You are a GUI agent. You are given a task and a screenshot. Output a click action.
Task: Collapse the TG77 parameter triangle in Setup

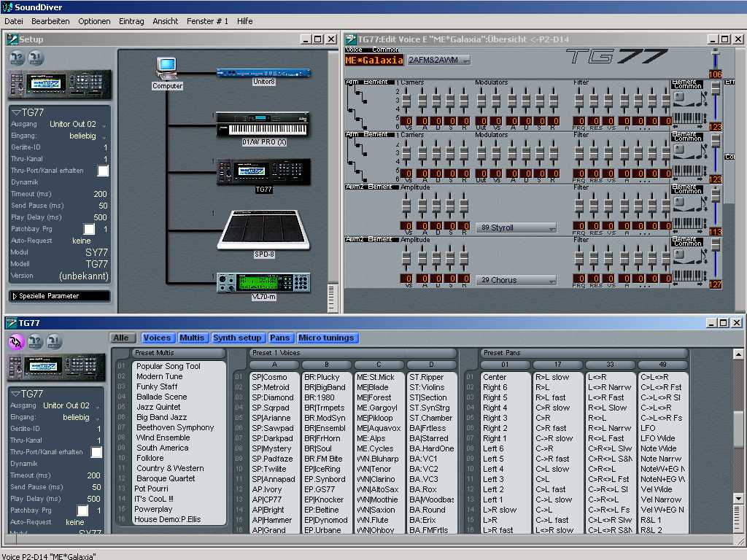pyautogui.click(x=16, y=112)
